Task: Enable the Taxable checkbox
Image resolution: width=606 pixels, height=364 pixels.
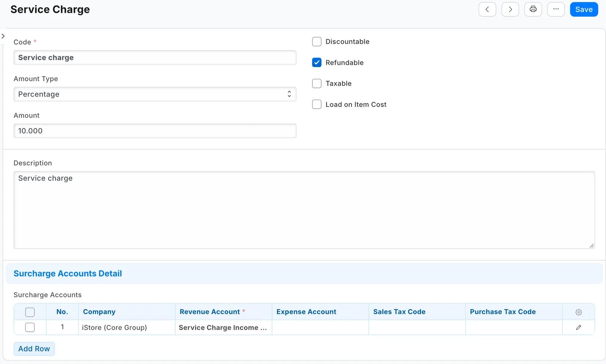Action: [317, 83]
